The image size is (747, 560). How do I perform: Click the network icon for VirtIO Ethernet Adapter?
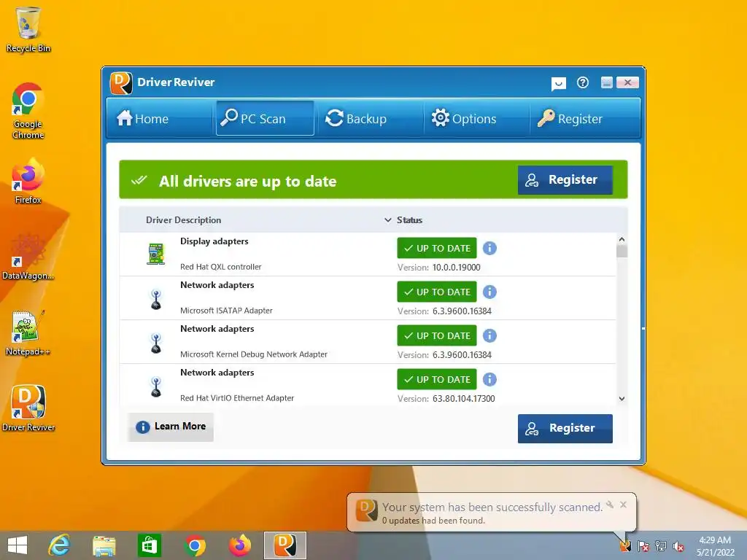156,387
